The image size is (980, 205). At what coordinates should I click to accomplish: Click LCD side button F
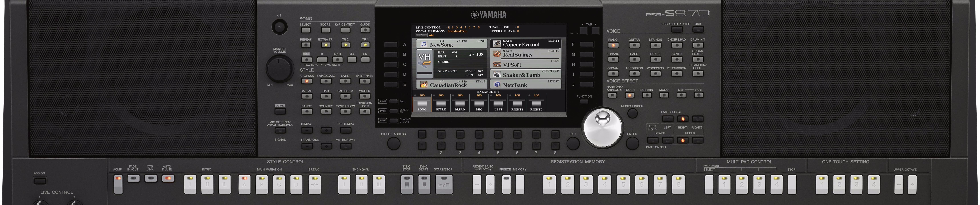pos(587,44)
